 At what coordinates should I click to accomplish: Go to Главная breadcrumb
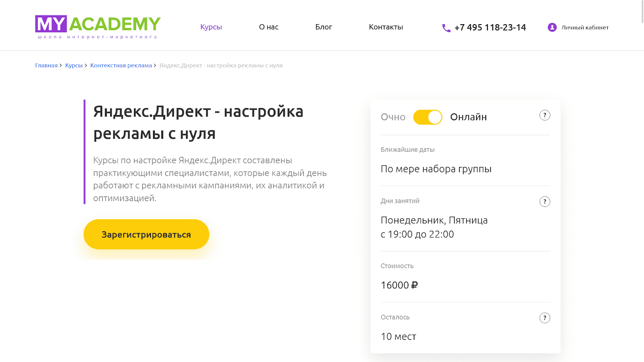[46, 65]
